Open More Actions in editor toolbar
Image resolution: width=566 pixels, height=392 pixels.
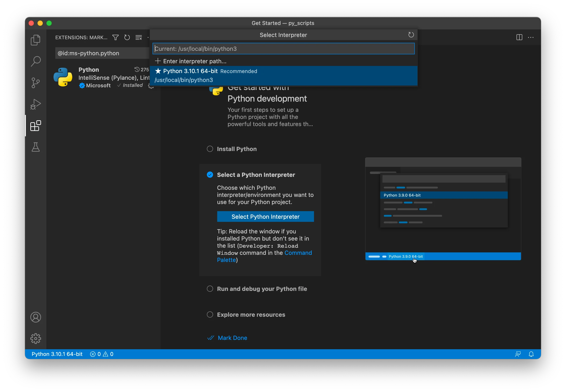531,37
